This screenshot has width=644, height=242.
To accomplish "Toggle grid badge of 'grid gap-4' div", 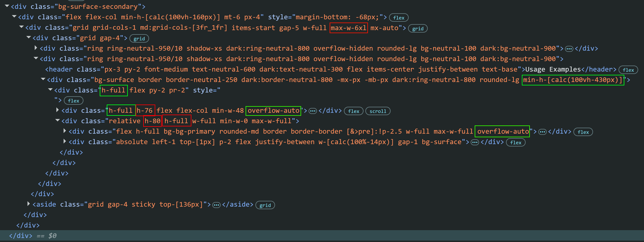I will [x=139, y=39].
